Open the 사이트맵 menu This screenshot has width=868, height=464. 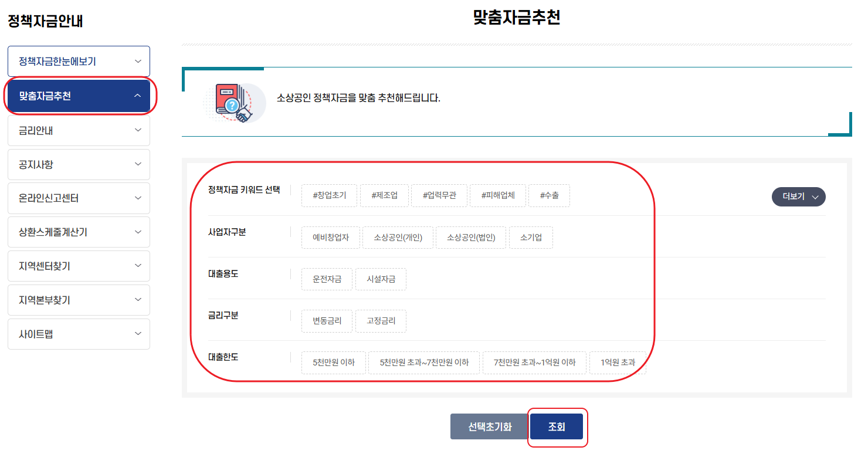[79, 334]
